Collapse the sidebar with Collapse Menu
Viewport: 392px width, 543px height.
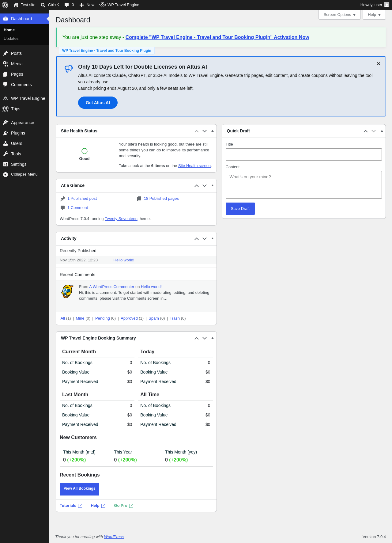pyautogui.click(x=24, y=174)
